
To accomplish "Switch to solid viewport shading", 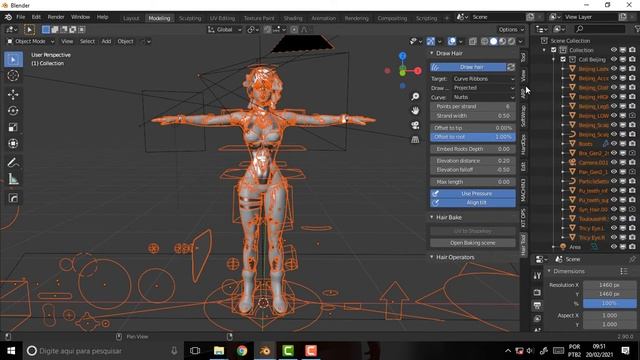I will tap(493, 41).
